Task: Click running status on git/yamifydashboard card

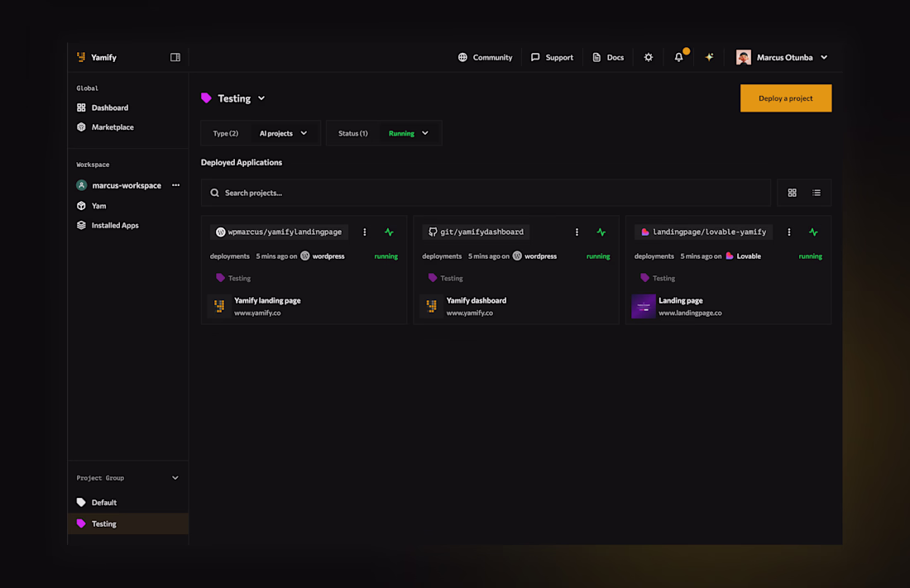Action: pos(598,256)
